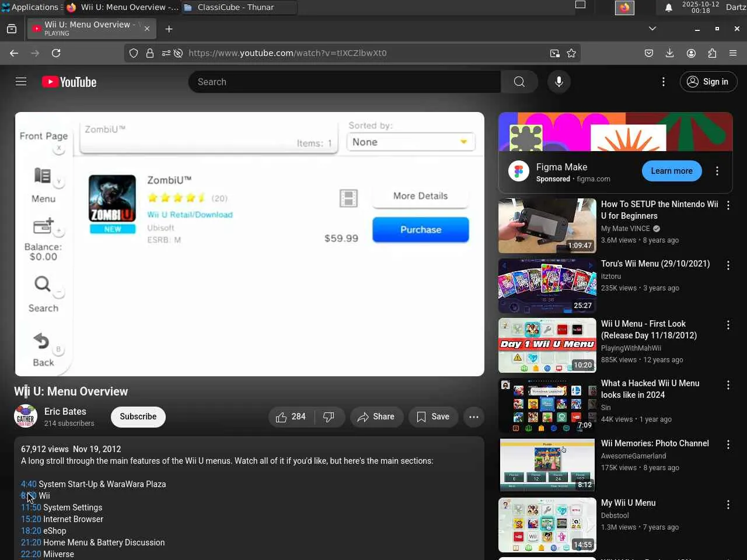Viewport: 747px width, 560px height.
Task: Open Toru's Wii Menu thumbnail
Action: (x=547, y=286)
